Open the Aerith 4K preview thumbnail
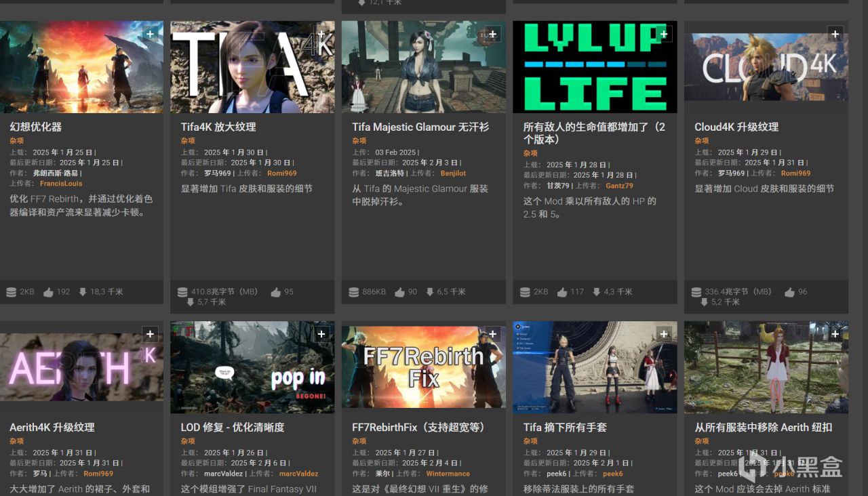This screenshot has width=868, height=496. [x=81, y=367]
